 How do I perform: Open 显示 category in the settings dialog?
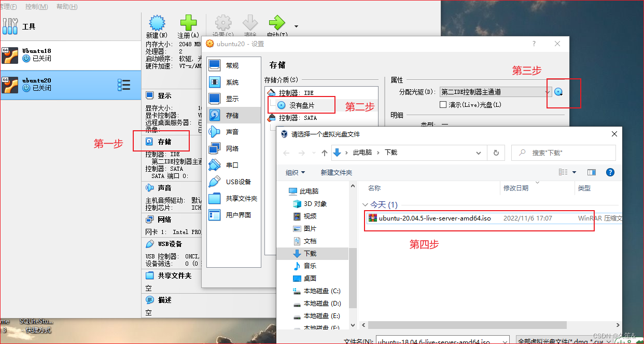(233, 99)
